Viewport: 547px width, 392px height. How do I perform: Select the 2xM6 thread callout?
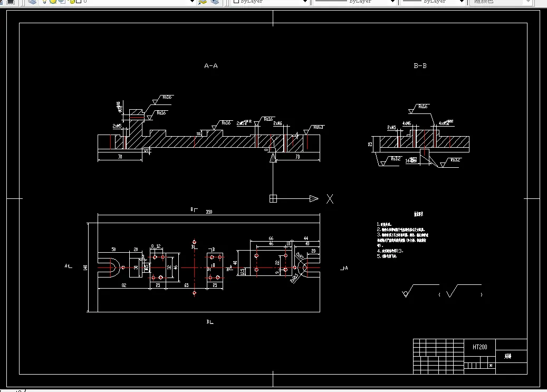(x=277, y=123)
